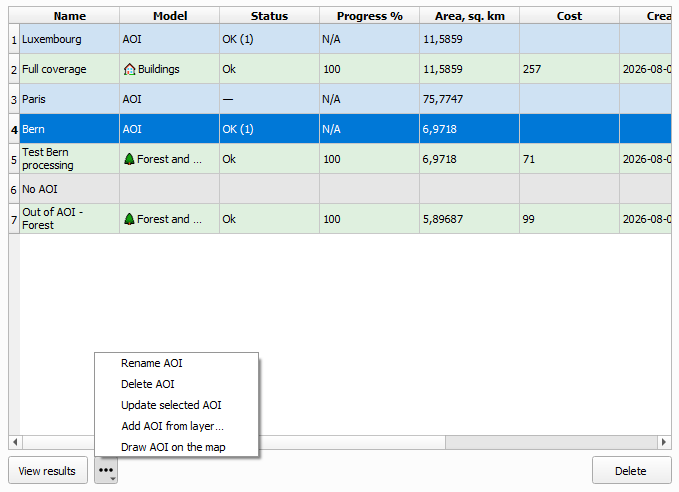Click the cost value 71
This screenshot has height=492, width=679.
529,159
